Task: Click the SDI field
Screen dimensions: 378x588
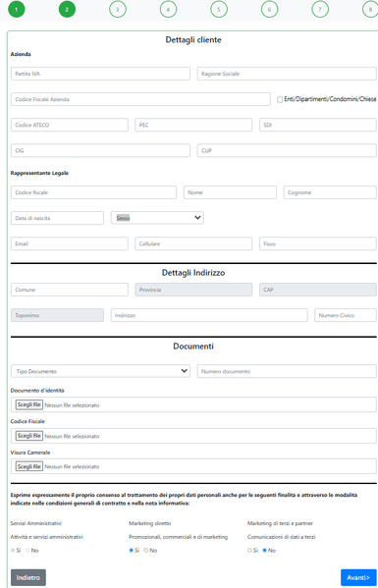Action: 318,125
